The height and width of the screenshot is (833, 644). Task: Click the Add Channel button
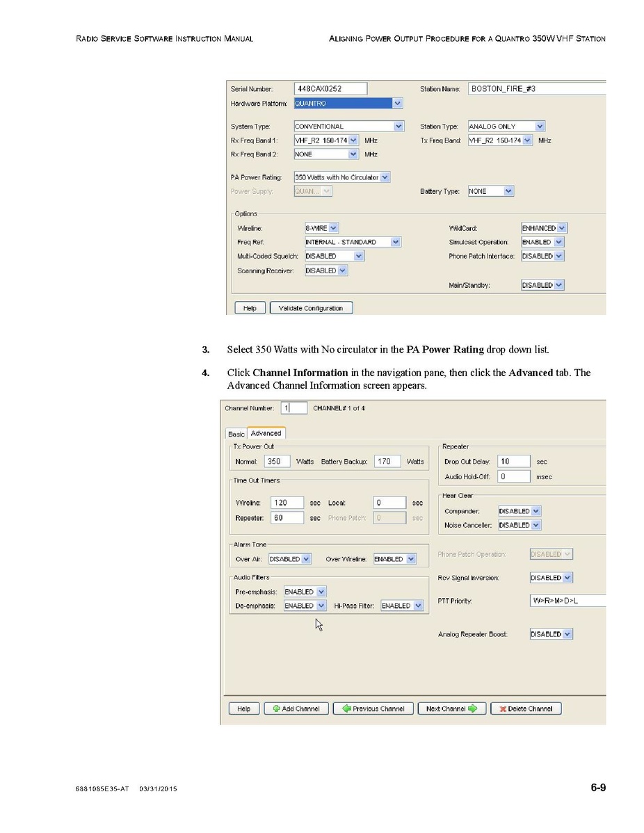point(296,709)
